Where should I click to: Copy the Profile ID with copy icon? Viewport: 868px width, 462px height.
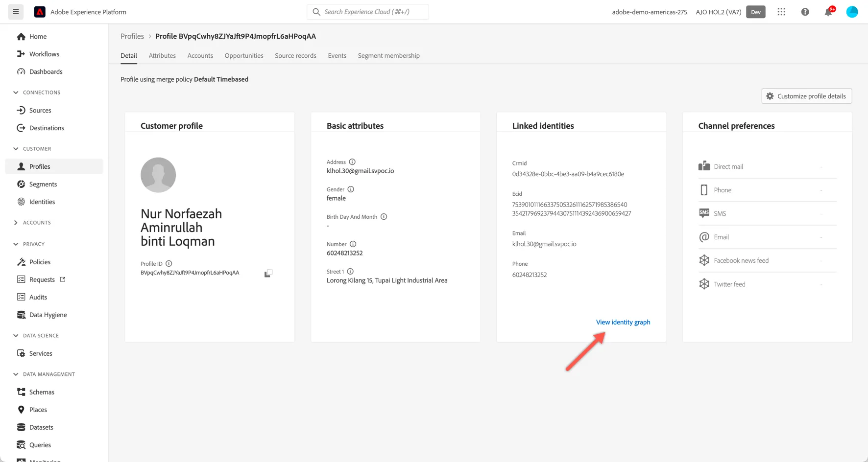click(x=268, y=273)
